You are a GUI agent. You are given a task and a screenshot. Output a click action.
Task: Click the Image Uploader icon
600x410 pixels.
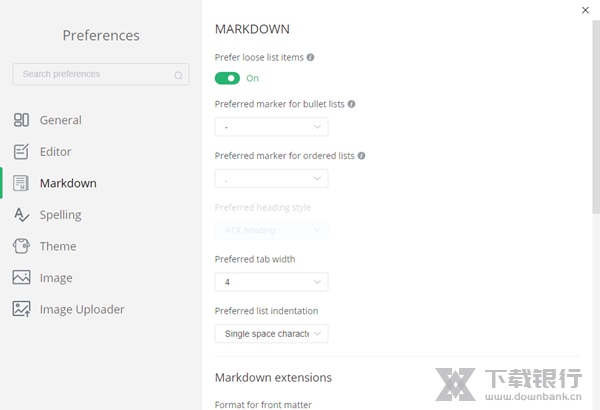(21, 309)
